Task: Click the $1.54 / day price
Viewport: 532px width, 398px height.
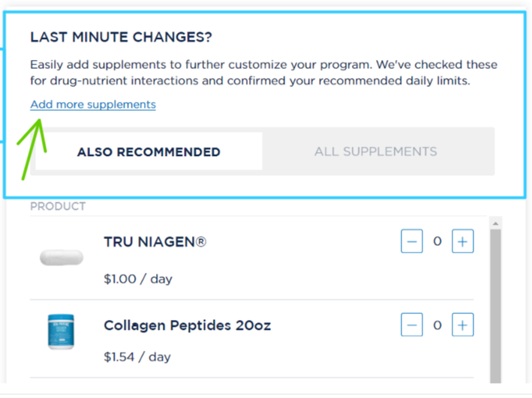Action: point(137,357)
